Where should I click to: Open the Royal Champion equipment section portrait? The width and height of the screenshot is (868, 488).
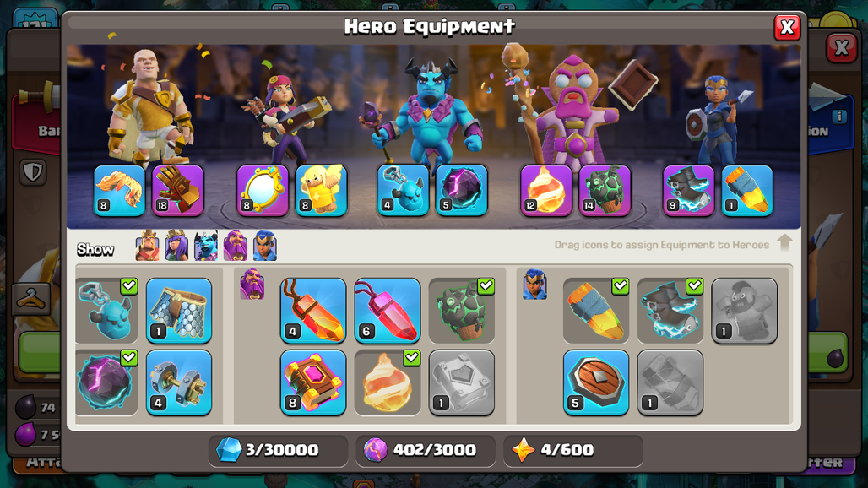click(534, 285)
